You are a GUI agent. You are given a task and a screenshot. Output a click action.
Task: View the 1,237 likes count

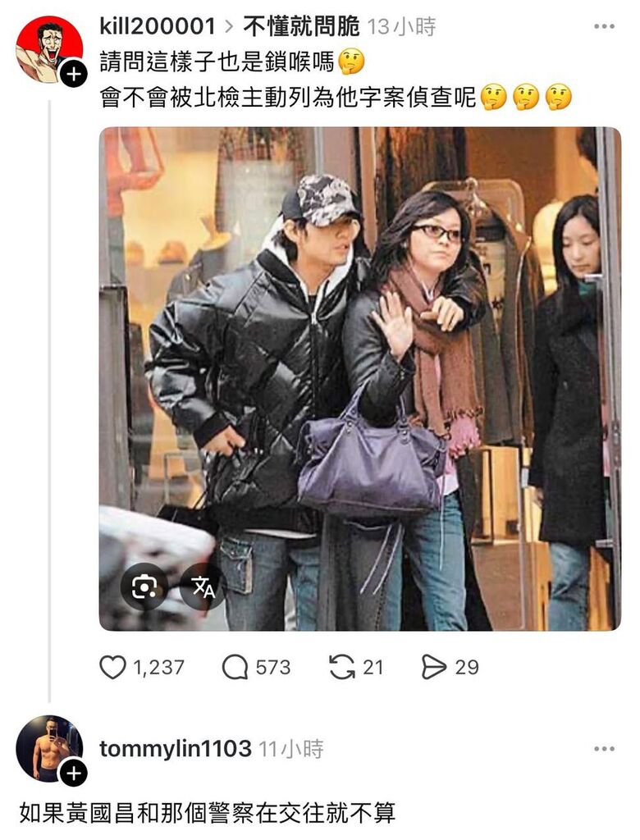click(x=158, y=668)
